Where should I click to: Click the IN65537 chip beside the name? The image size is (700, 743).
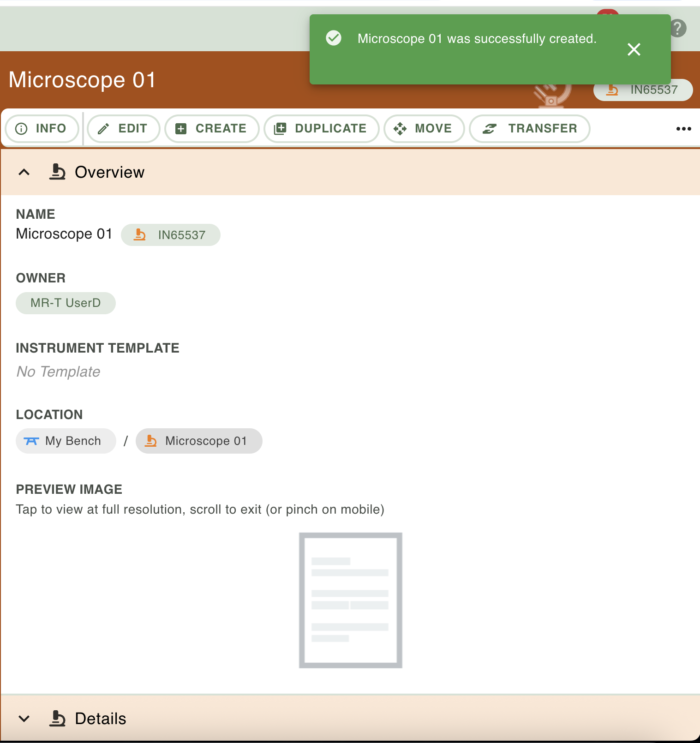click(171, 235)
